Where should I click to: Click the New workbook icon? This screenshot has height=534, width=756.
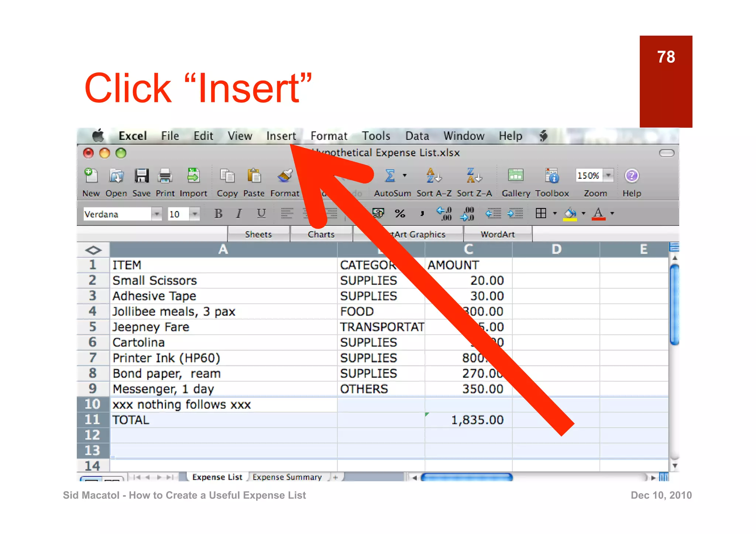[91, 176]
